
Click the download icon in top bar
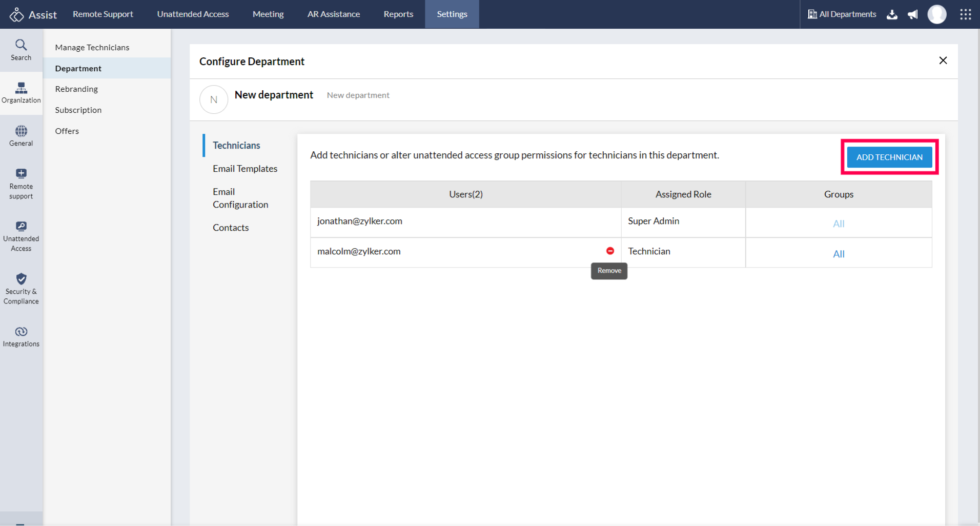point(892,14)
